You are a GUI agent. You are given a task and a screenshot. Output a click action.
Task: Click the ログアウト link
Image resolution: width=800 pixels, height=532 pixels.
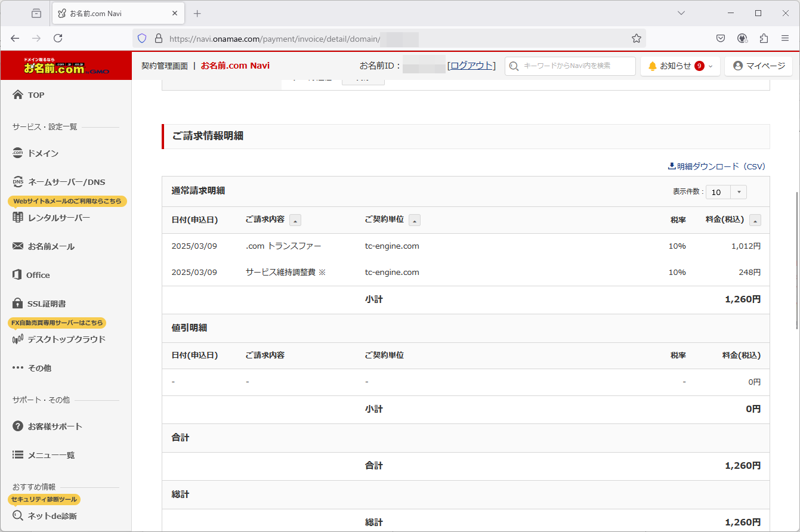(471, 66)
